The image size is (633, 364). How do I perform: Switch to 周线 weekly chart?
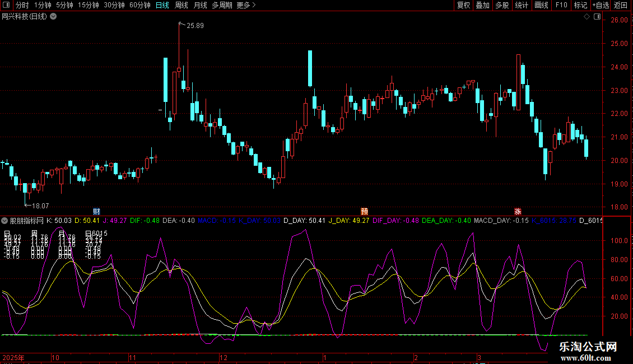tap(181, 5)
